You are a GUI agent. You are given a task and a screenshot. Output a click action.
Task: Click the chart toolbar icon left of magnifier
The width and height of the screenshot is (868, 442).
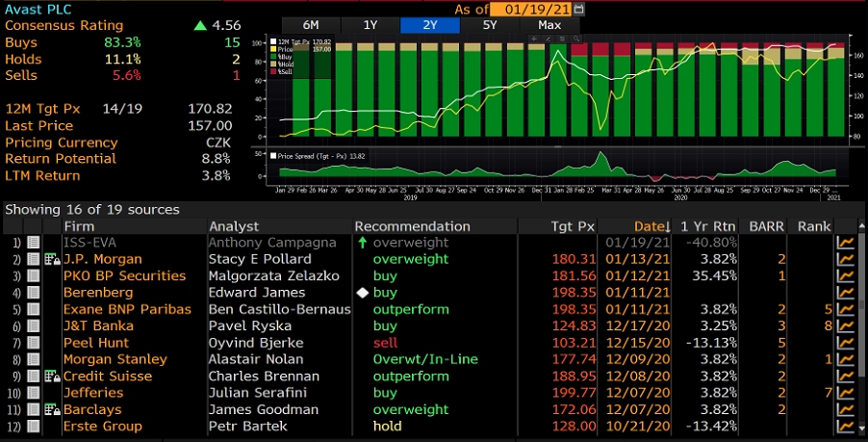pos(562,39)
